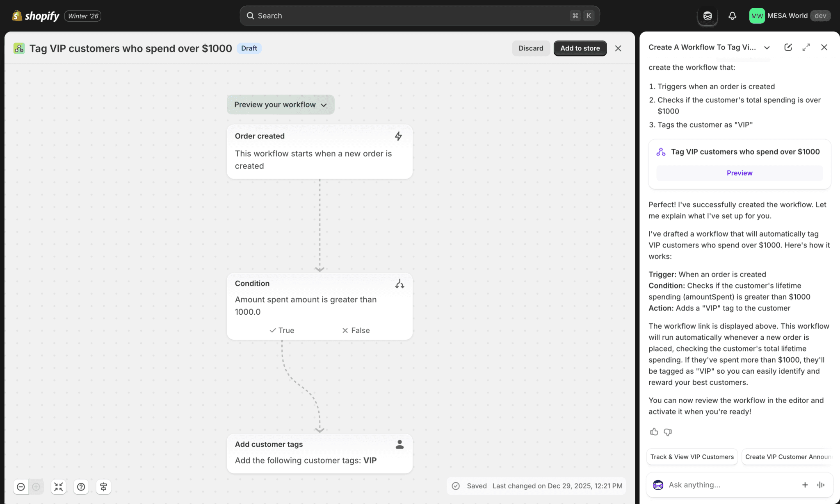Open search with the Search bar
Image resolution: width=840 pixels, height=504 pixels.
[x=418, y=16]
